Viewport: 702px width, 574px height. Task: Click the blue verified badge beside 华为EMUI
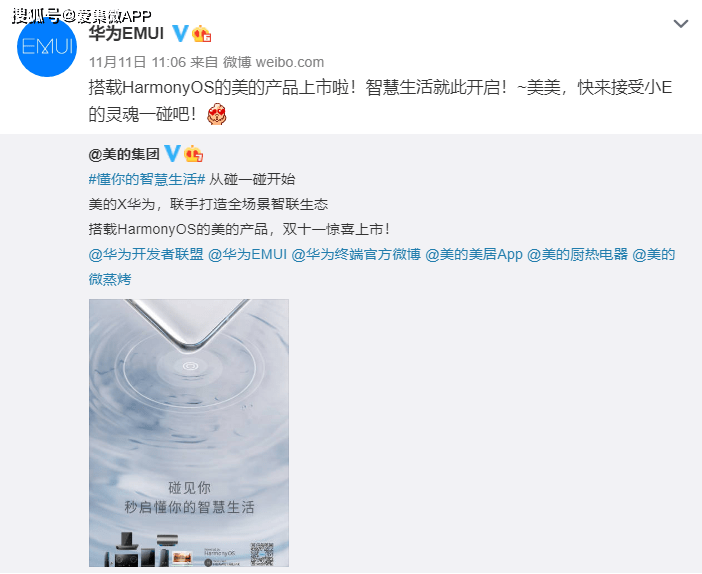click(180, 33)
